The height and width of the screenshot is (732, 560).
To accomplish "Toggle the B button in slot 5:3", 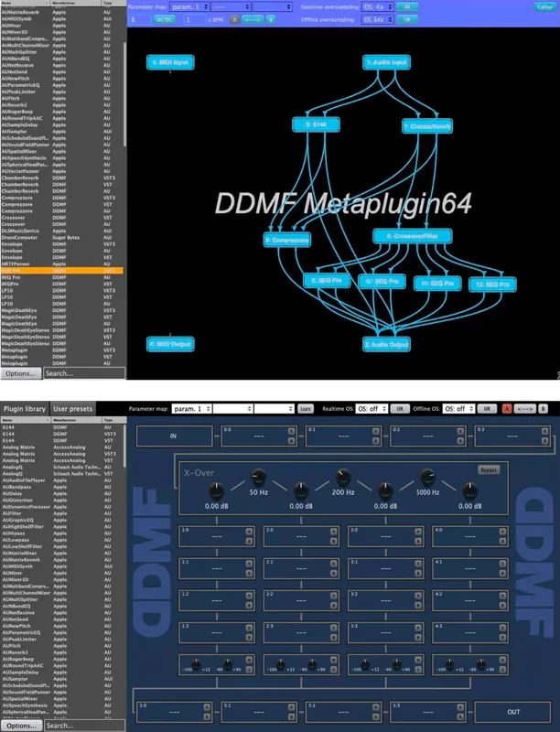I will 460,717.
